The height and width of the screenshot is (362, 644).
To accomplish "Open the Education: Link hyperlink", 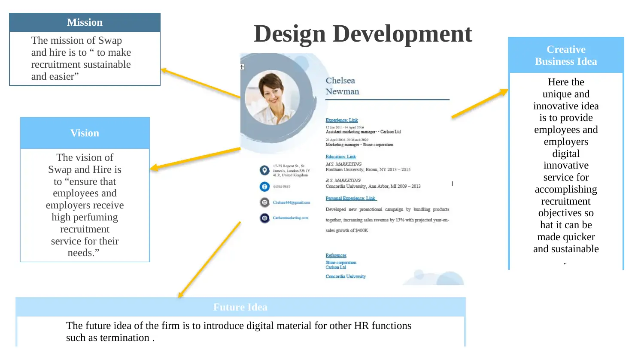I will click(x=341, y=157).
